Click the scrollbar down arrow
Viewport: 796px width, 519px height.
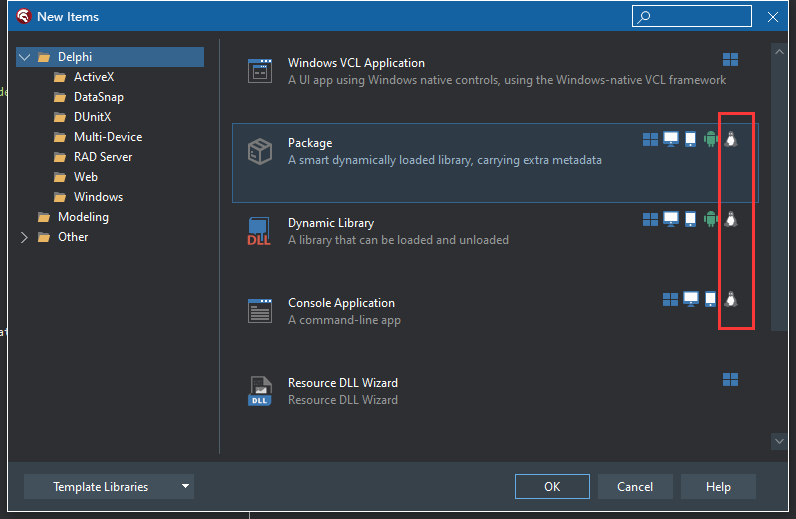click(779, 441)
